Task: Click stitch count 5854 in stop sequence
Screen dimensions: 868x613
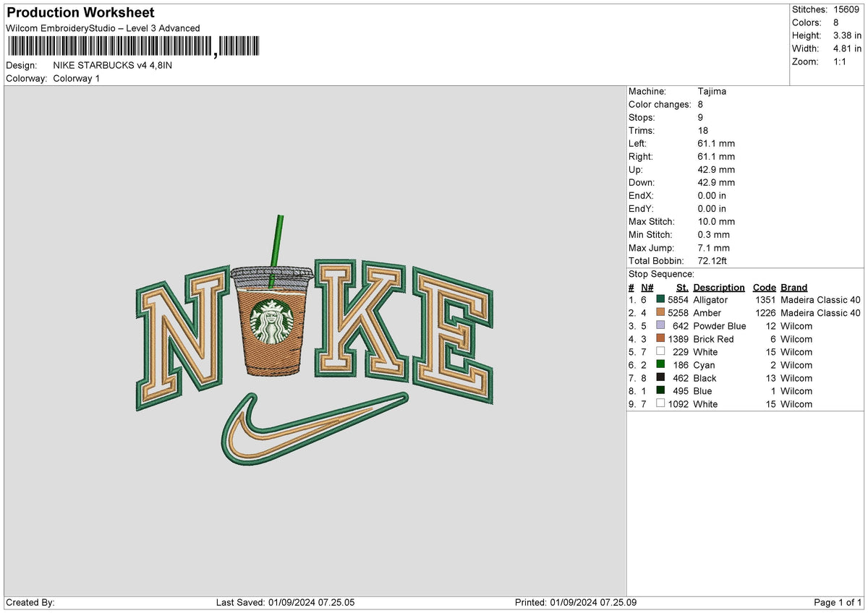Action: (678, 299)
